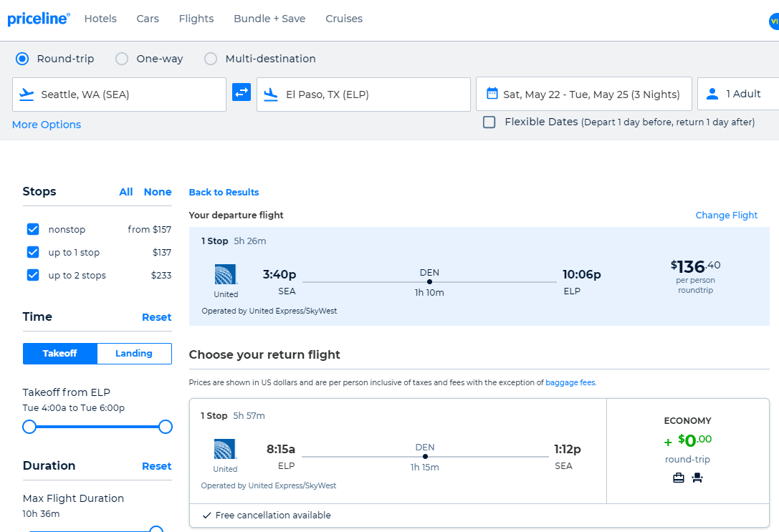Image resolution: width=779 pixels, height=532 pixels.
Task: Click the Change Flight link
Action: point(726,215)
